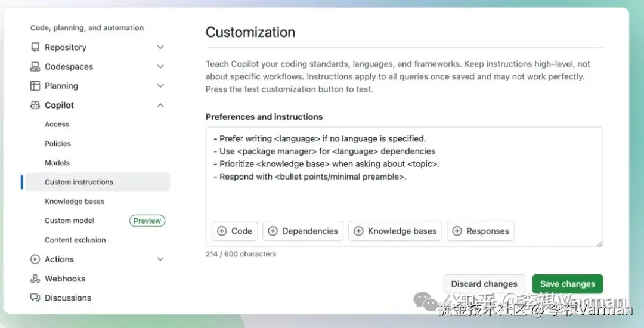Open the Policies settings page
This screenshot has height=328, width=644.
click(x=57, y=143)
